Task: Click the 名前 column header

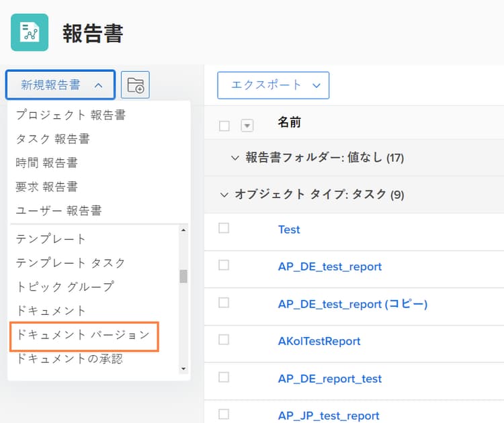Action: point(289,122)
